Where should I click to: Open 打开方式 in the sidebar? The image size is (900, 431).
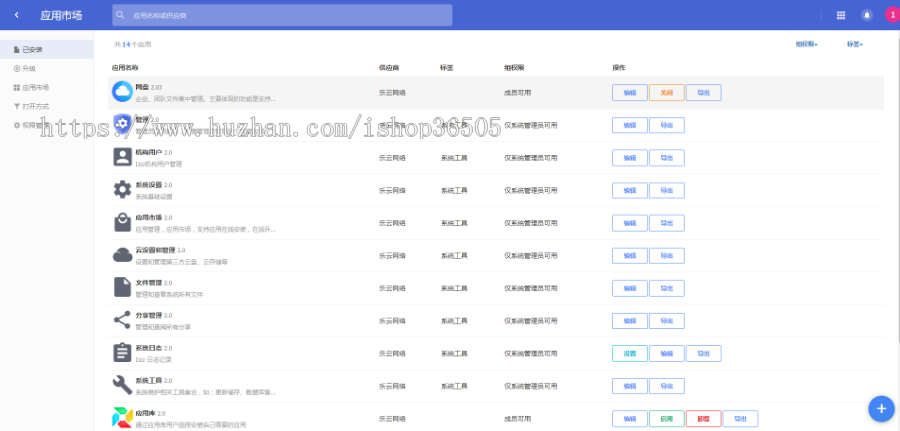[x=34, y=106]
